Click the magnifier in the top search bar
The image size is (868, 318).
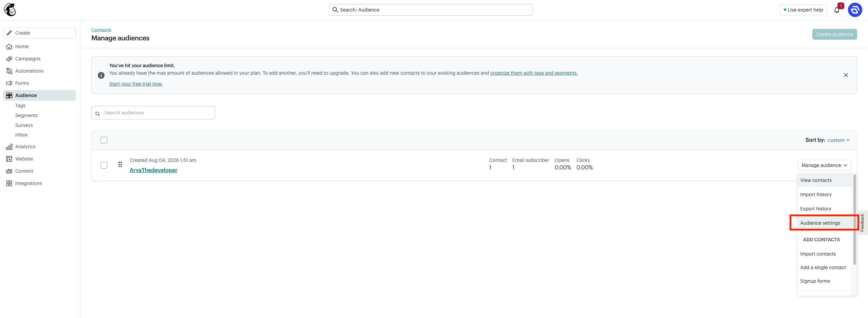point(335,10)
